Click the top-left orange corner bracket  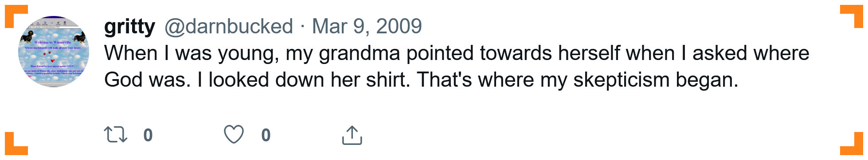pos(16,16)
